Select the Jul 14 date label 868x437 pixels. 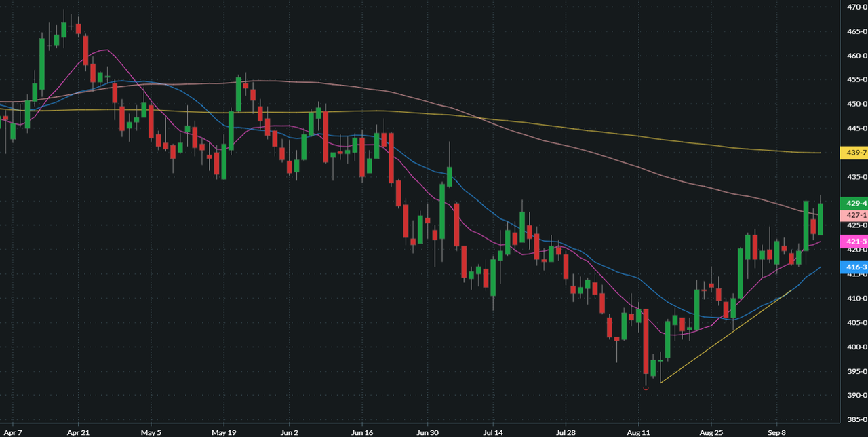click(x=493, y=432)
